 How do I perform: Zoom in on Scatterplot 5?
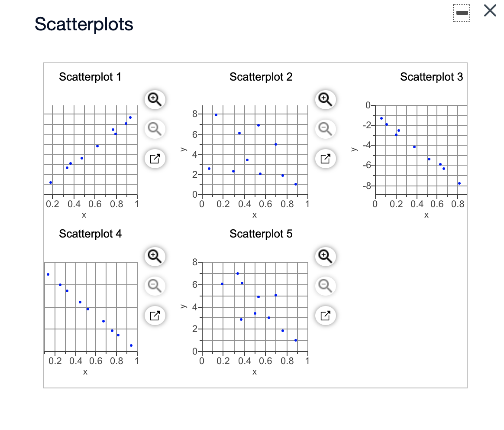coord(325,257)
